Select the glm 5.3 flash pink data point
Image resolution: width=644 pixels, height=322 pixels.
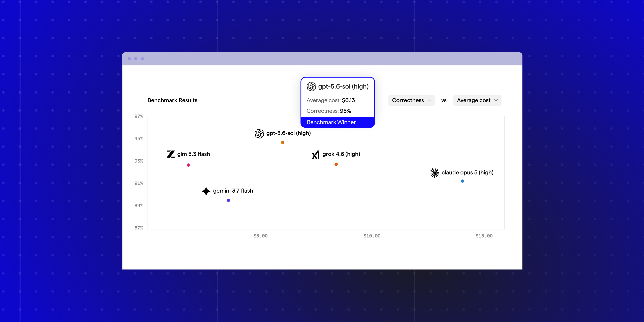point(188,165)
